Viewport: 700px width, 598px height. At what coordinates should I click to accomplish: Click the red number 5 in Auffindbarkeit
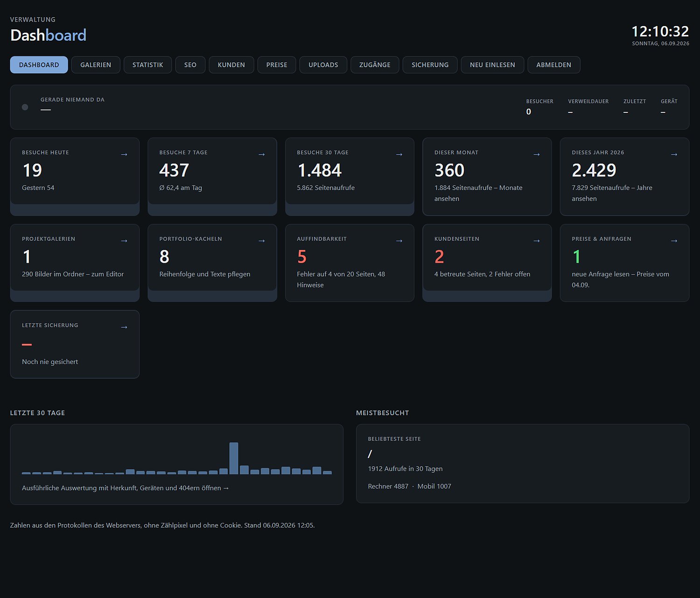(302, 257)
